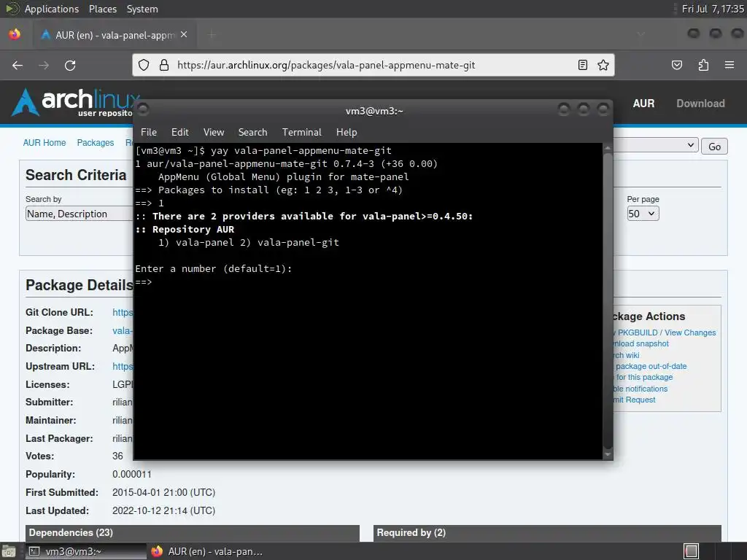Open the Terminal menu in terminal
The height and width of the screenshot is (560, 747).
(301, 133)
